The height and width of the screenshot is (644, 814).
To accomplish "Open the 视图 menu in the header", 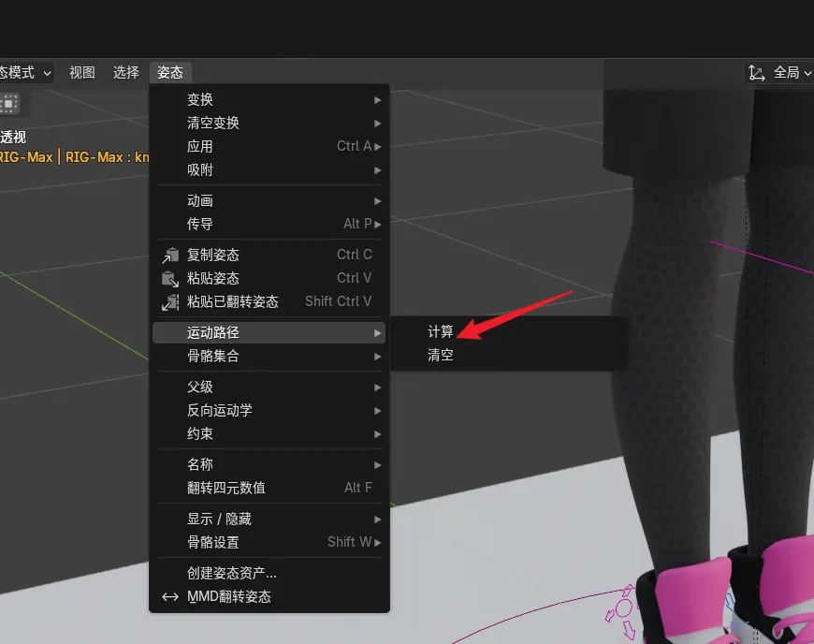I will click(82, 73).
